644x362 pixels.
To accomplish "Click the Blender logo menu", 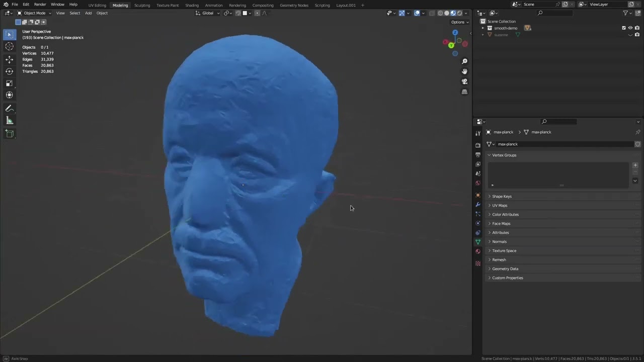I will (6, 5).
